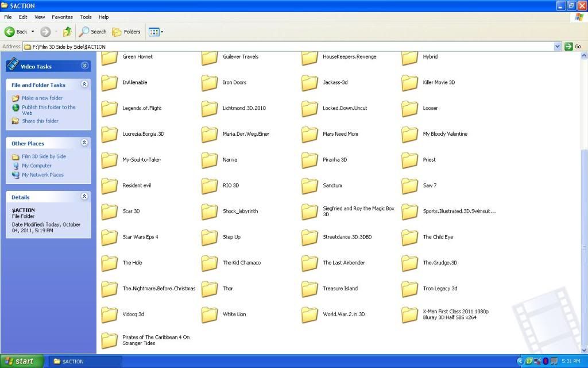Click the Siegfried and Roy folder name
Viewport: 588px width, 368px height.
[x=358, y=212]
